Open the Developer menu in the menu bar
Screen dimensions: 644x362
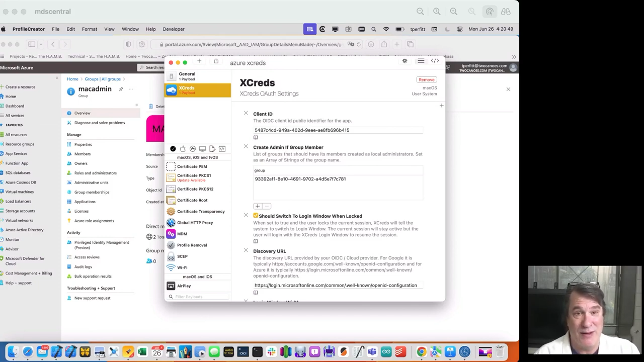pyautogui.click(x=174, y=29)
